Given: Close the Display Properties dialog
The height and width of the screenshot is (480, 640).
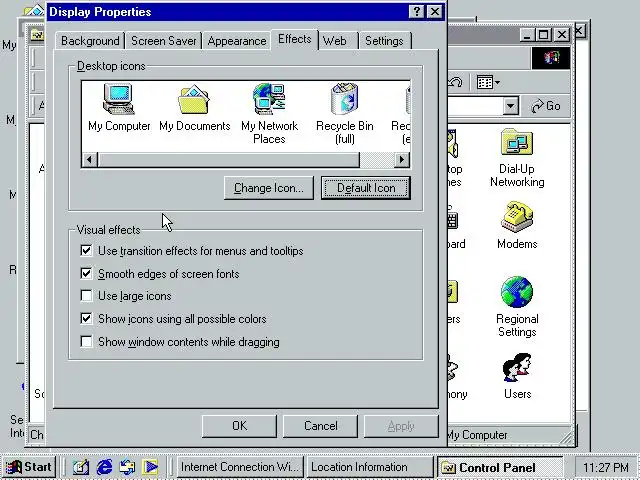Looking at the screenshot, I should coord(435,12).
